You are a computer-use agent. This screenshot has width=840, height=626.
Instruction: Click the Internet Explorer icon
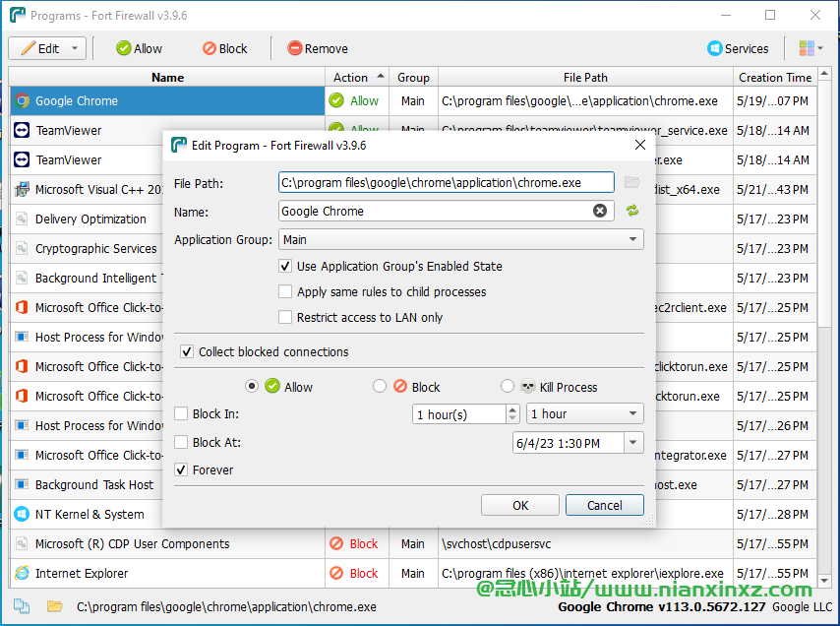tap(22, 573)
